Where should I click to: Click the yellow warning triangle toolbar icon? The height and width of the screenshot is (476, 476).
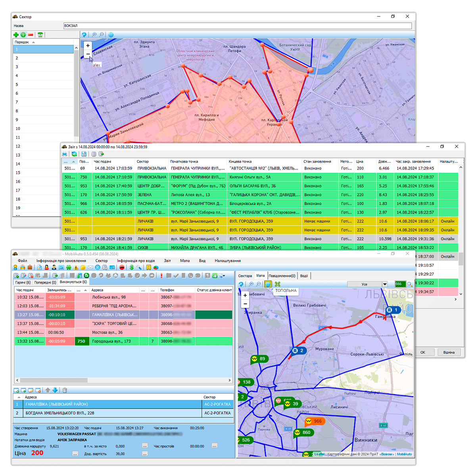tap(76, 267)
